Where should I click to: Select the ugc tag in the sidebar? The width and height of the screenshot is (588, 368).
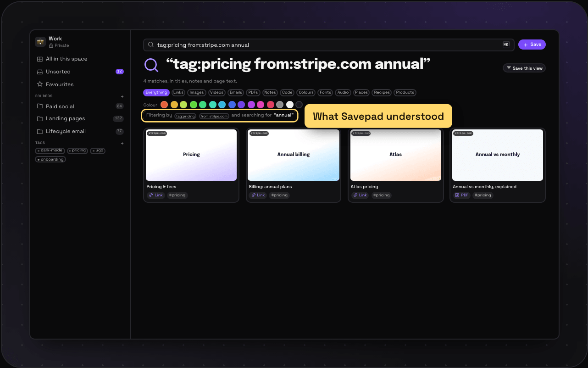click(98, 151)
